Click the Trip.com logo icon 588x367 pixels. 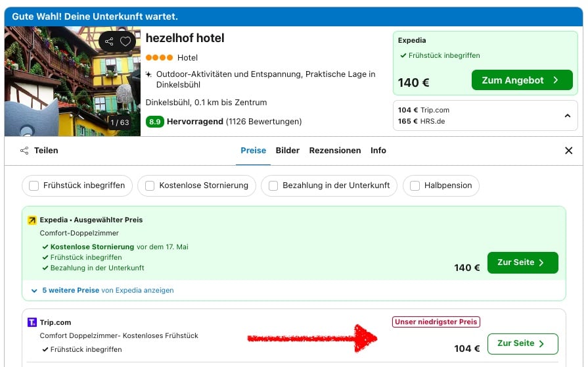[32, 322]
